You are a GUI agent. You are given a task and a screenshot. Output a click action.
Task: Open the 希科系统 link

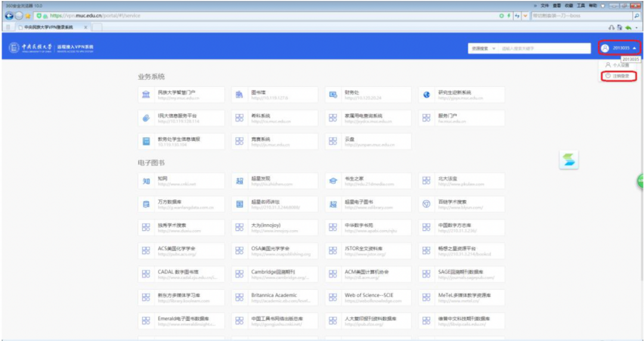pyautogui.click(x=274, y=118)
